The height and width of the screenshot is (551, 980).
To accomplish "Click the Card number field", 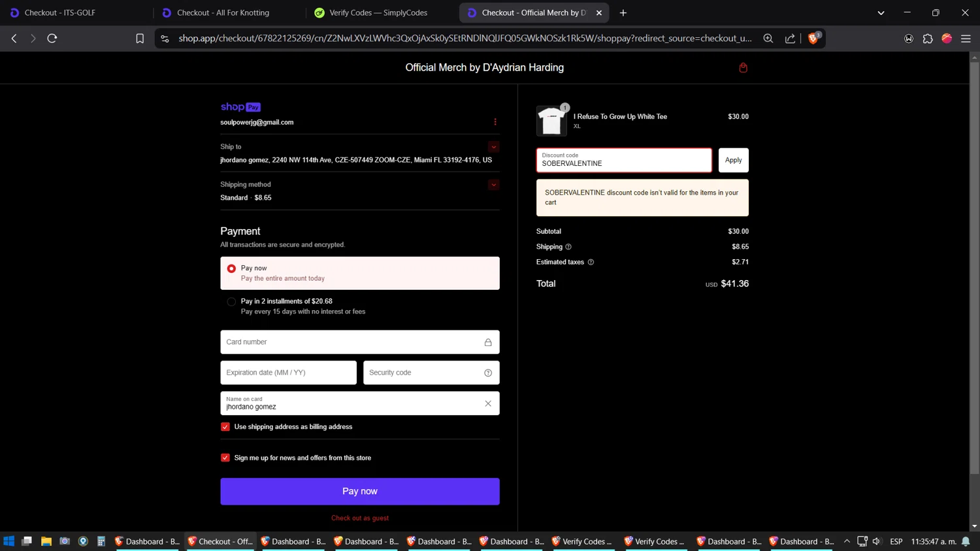I will pos(360,342).
